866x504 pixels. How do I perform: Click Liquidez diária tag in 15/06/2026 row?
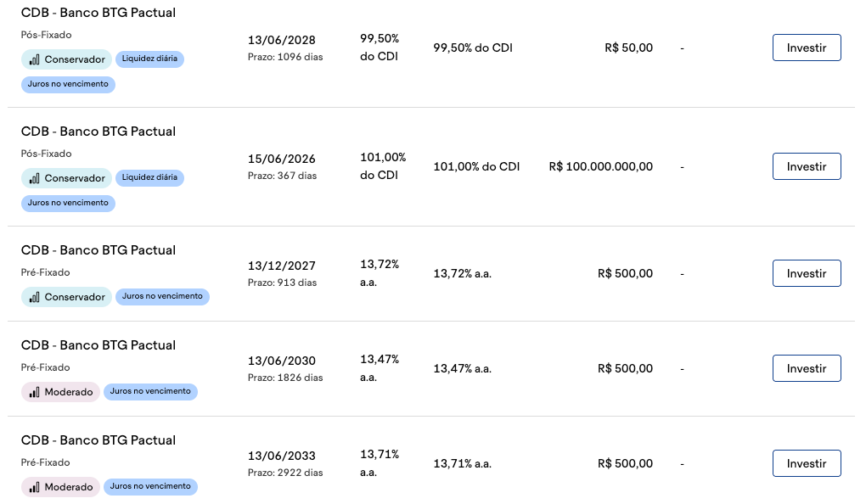coord(149,177)
